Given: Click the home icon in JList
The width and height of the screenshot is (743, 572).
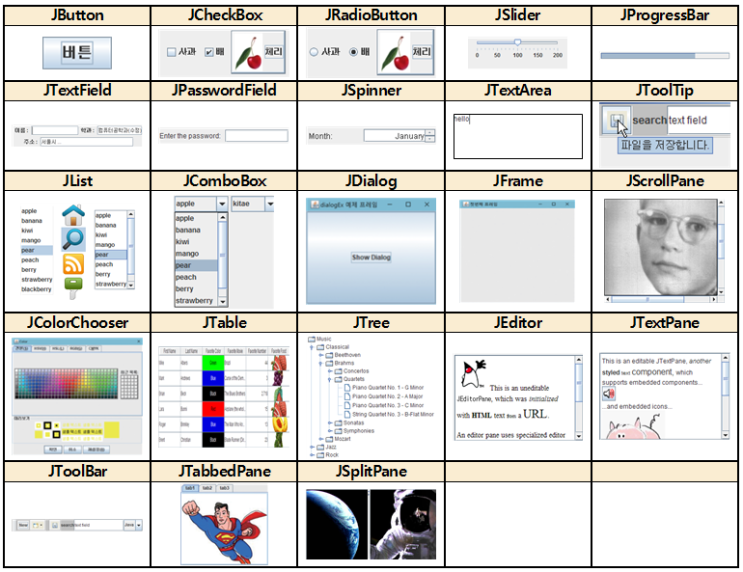Looking at the screenshot, I should (73, 215).
